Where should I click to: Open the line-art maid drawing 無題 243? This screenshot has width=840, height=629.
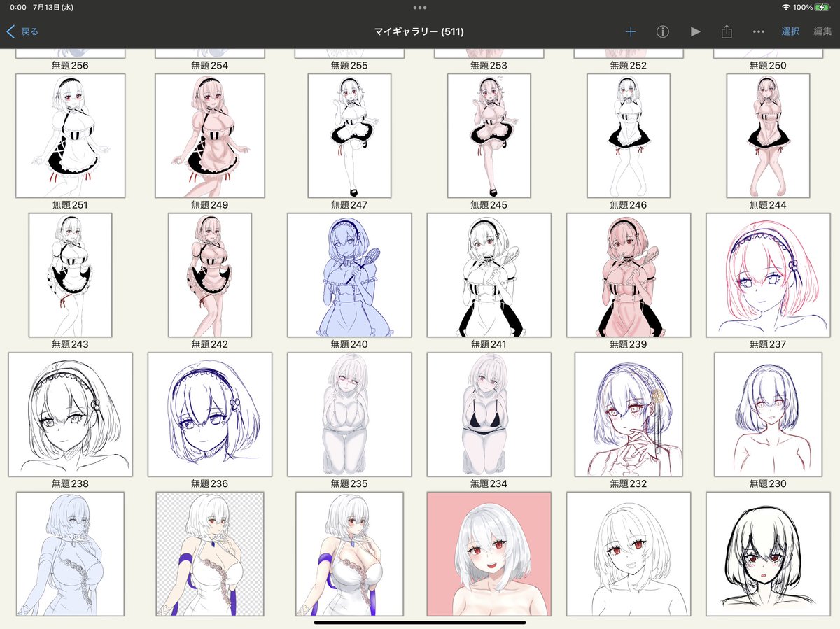coord(70,274)
